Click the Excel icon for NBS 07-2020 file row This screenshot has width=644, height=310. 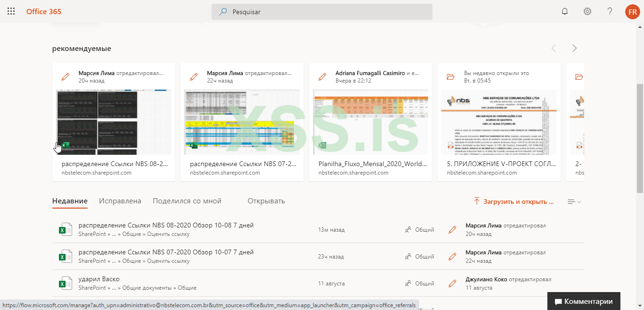[65, 256]
